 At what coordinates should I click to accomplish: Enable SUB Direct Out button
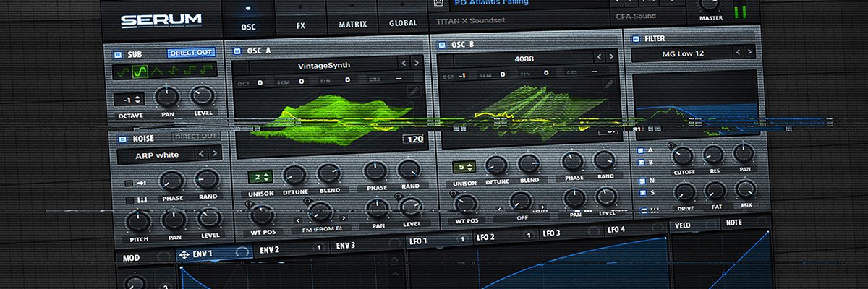click(x=192, y=53)
